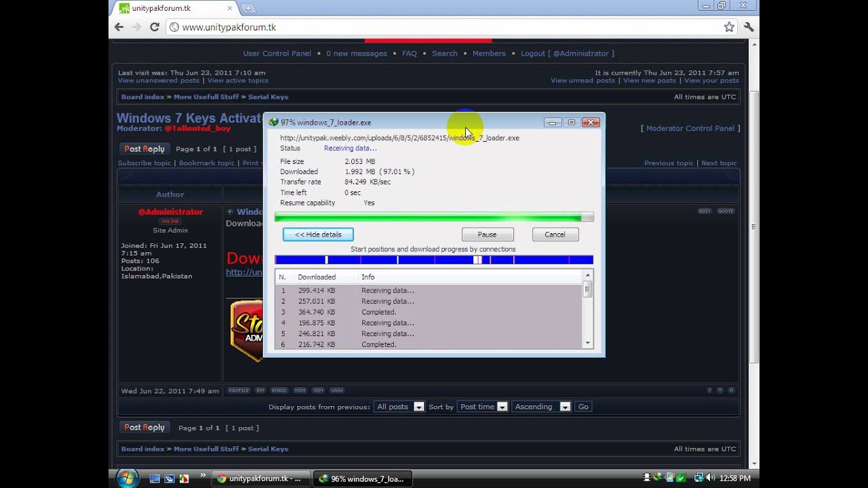The height and width of the screenshot is (488, 868).
Task: Open the Members link
Action: (x=489, y=54)
